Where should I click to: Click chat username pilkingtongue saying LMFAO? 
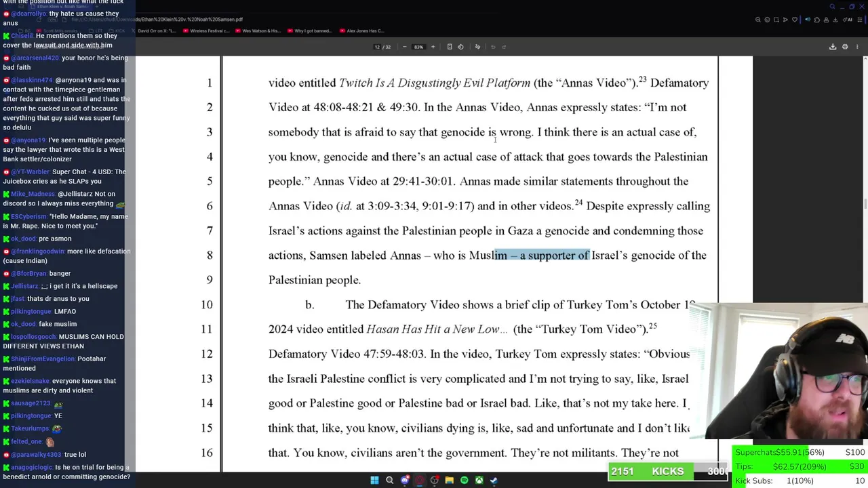[31, 311]
